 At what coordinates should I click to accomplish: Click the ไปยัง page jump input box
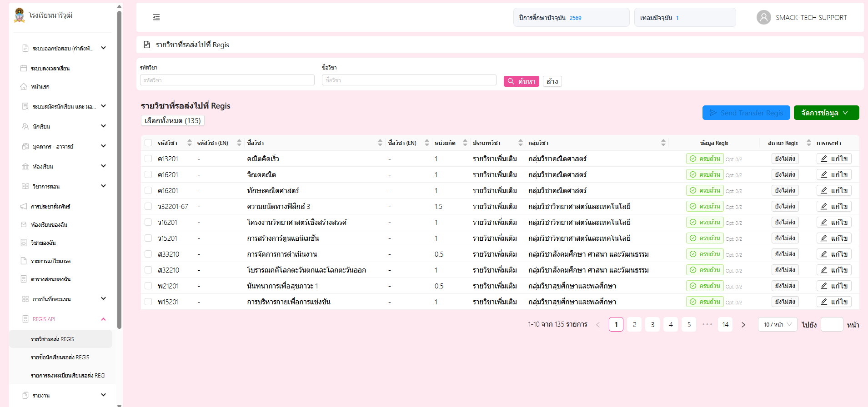832,324
